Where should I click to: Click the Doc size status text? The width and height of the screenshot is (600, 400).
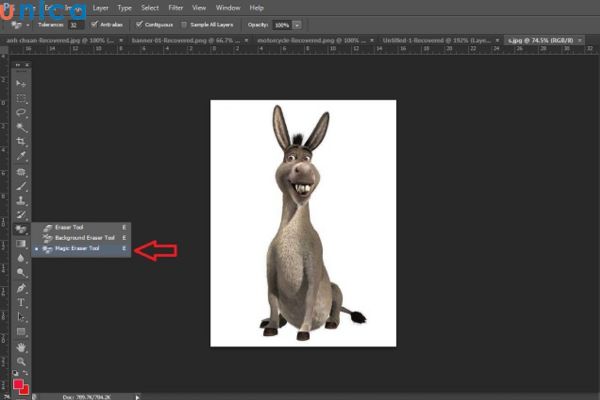(x=85, y=397)
